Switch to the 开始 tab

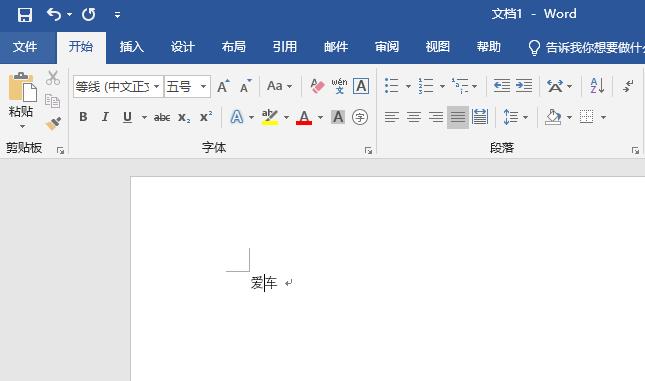click(x=81, y=47)
